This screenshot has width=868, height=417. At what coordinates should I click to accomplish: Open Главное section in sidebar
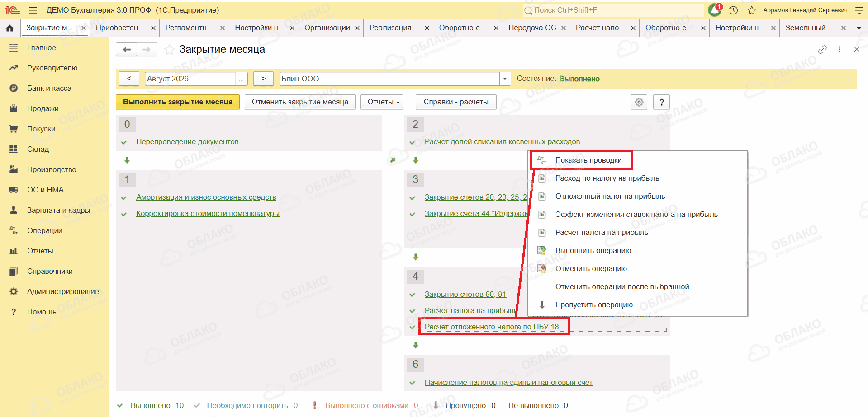[x=42, y=47]
